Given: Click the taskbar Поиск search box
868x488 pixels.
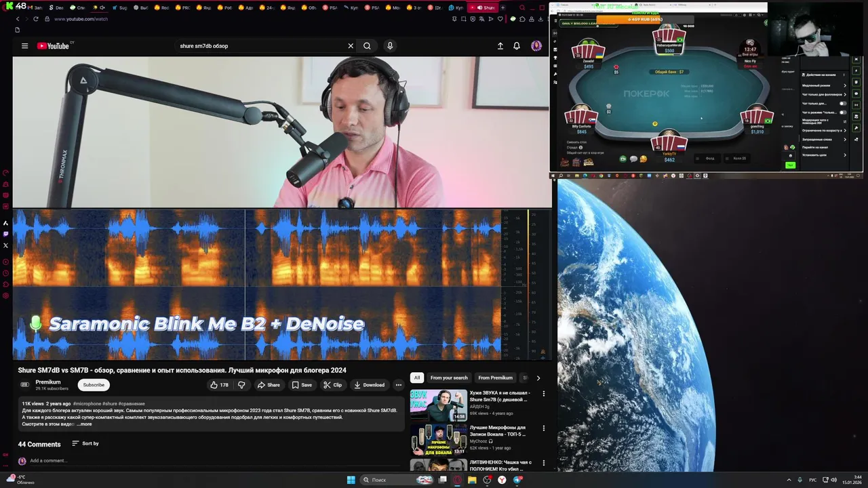Looking at the screenshot, I should click(397, 480).
